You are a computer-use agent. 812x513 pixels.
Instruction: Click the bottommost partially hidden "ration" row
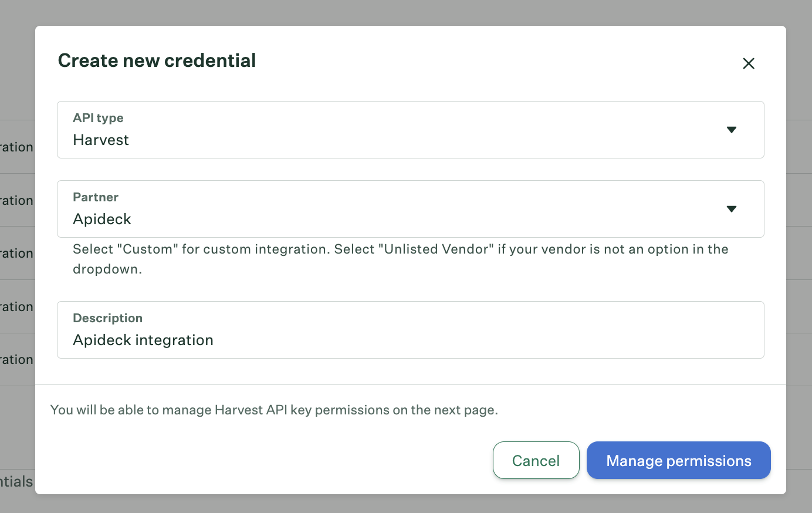16,359
